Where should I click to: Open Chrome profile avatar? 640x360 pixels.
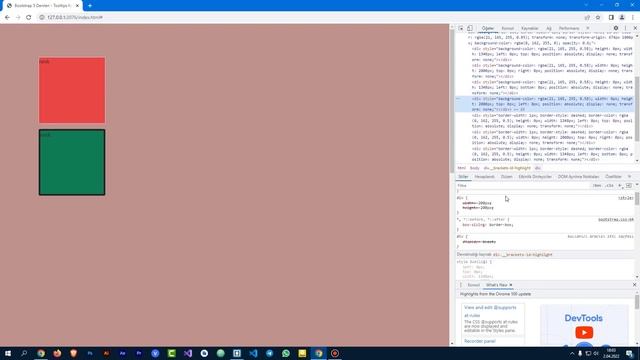622,17
